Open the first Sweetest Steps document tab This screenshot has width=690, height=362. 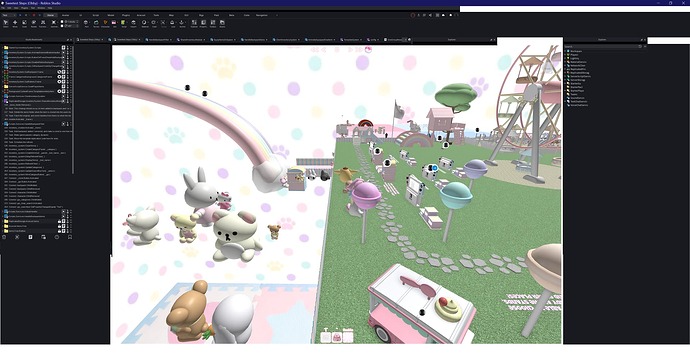(x=91, y=40)
